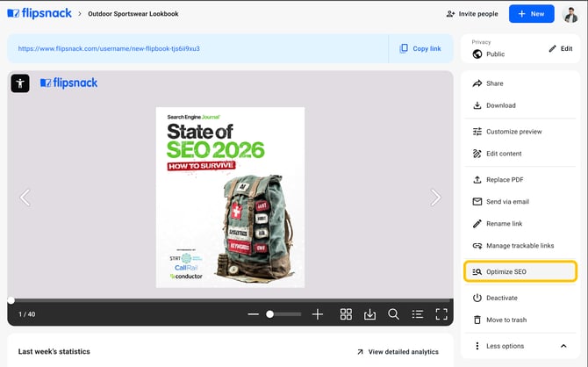Open the table of contents icon
The height and width of the screenshot is (367, 588).
pos(418,314)
